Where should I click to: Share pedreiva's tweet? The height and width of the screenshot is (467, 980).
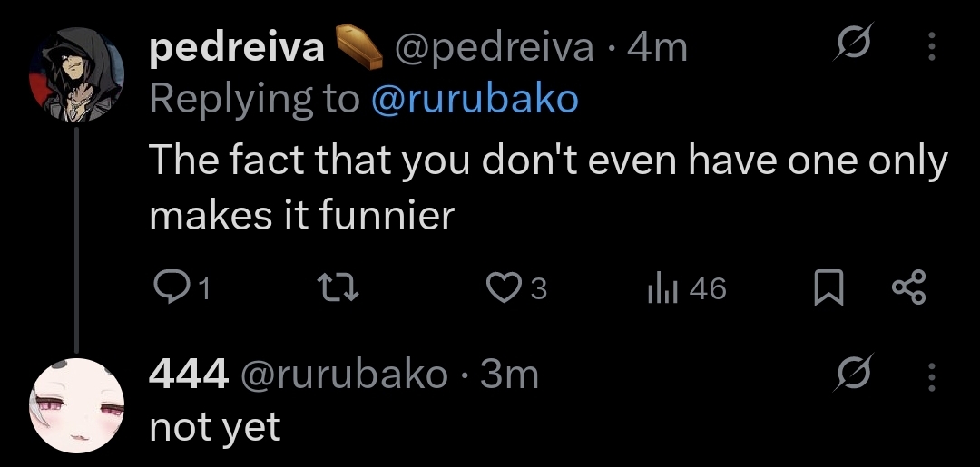click(x=908, y=288)
